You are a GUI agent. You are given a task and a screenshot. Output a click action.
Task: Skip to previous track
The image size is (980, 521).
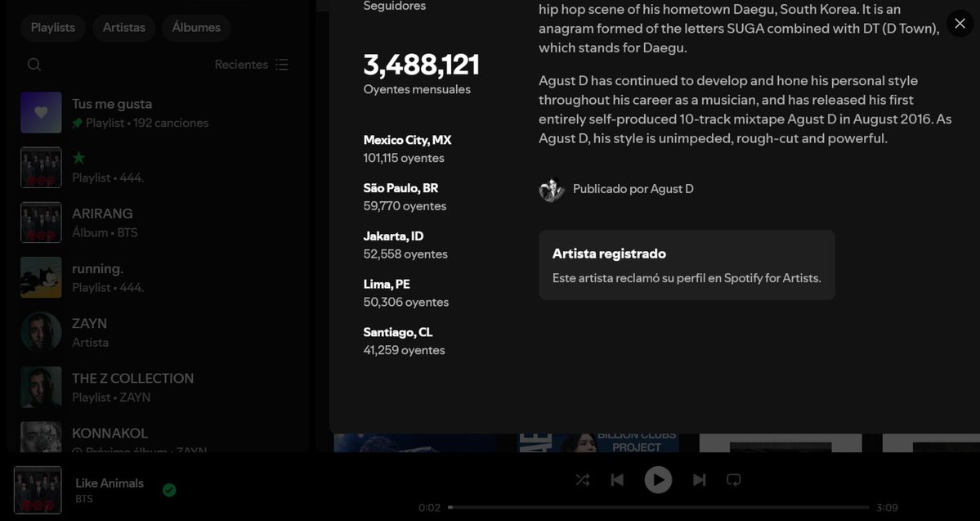(617, 480)
